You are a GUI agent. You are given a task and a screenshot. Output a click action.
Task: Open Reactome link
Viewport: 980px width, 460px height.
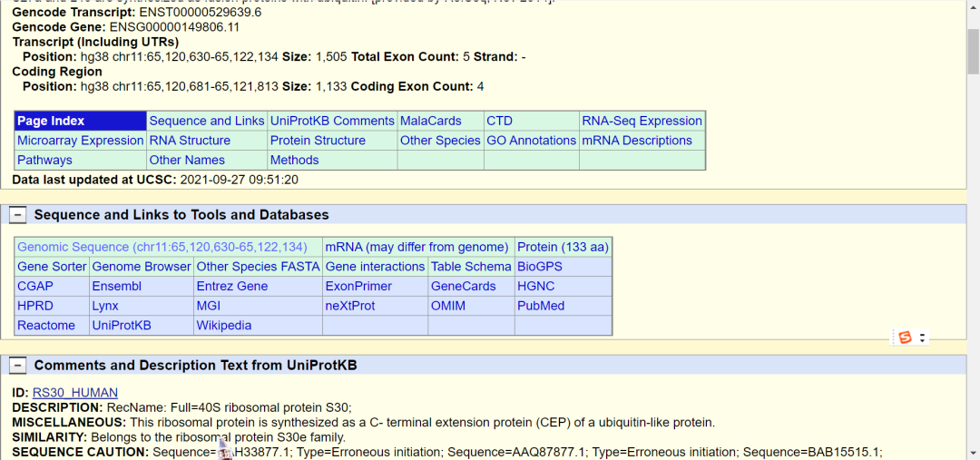coord(46,325)
